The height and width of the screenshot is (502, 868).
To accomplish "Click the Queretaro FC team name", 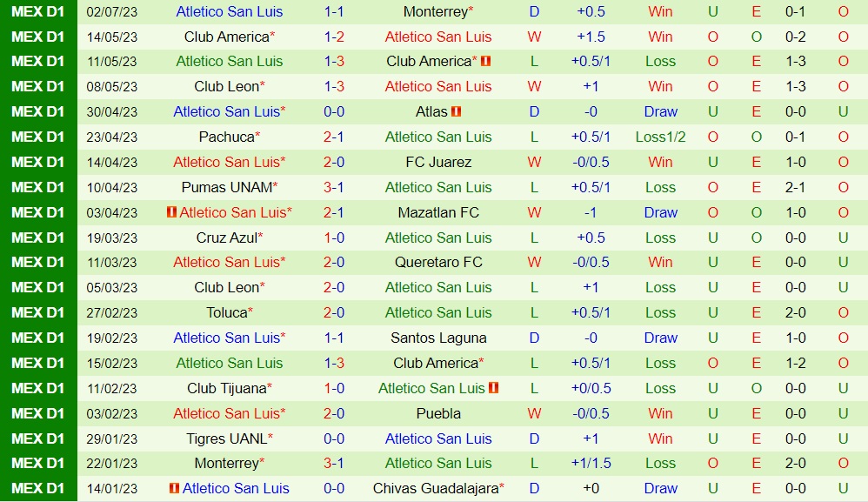I will point(438,262).
